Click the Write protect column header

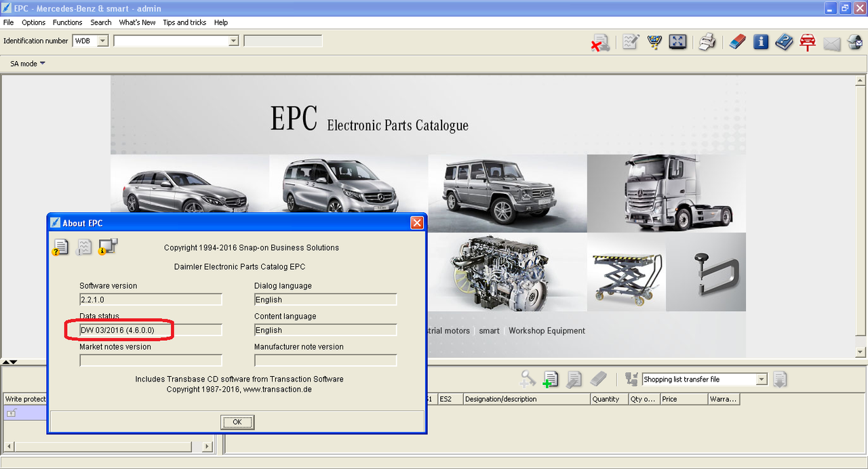pos(25,399)
